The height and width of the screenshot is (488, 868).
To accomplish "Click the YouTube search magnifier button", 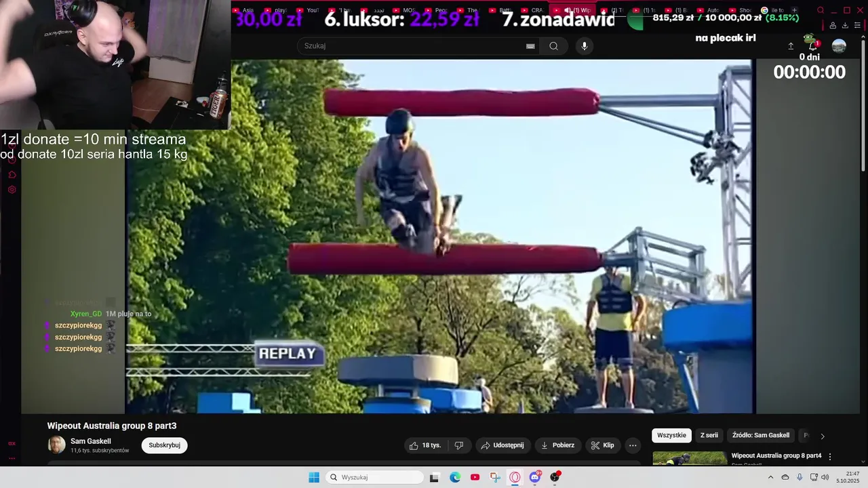I will click(554, 46).
